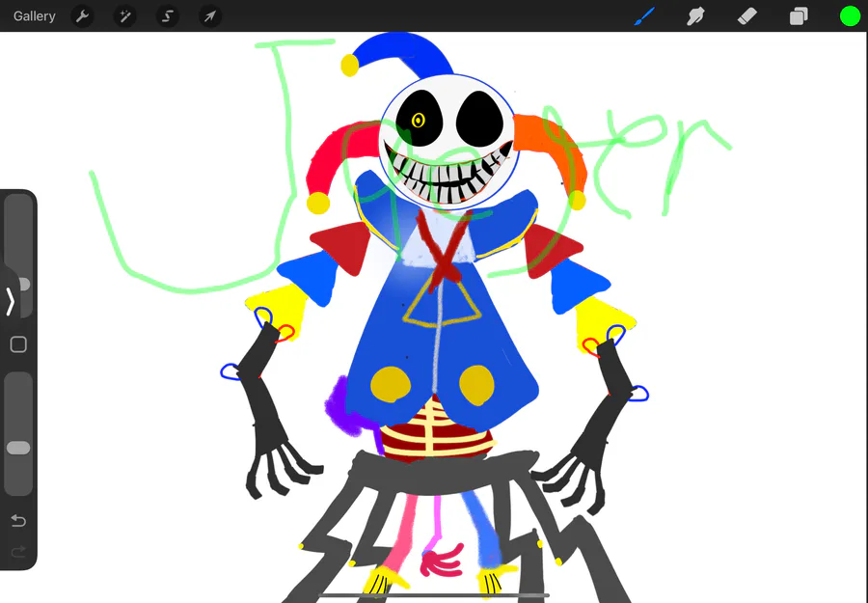The width and height of the screenshot is (868, 603).
Task: Activate the Selection tool
Action: point(167,16)
